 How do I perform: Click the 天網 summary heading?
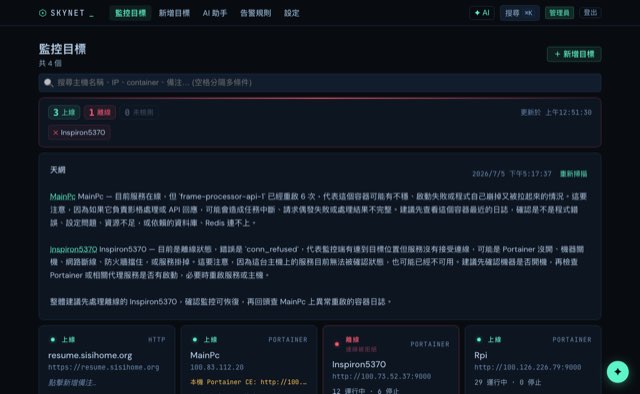point(58,170)
